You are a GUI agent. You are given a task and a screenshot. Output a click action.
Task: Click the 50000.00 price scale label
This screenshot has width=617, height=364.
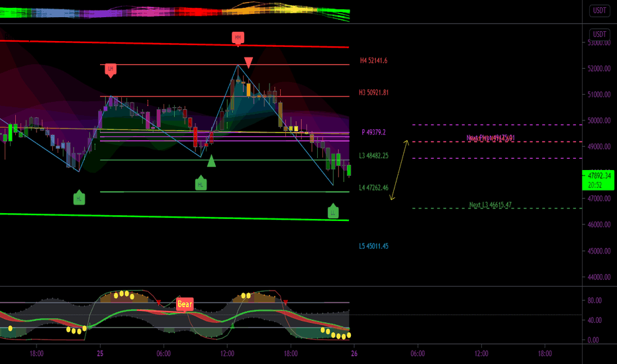pos(599,120)
